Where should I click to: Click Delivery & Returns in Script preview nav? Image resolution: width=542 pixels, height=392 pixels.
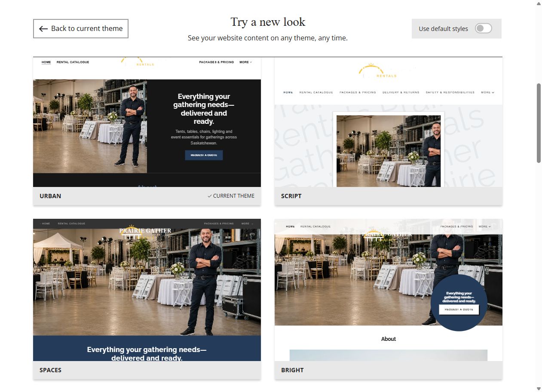401,92
